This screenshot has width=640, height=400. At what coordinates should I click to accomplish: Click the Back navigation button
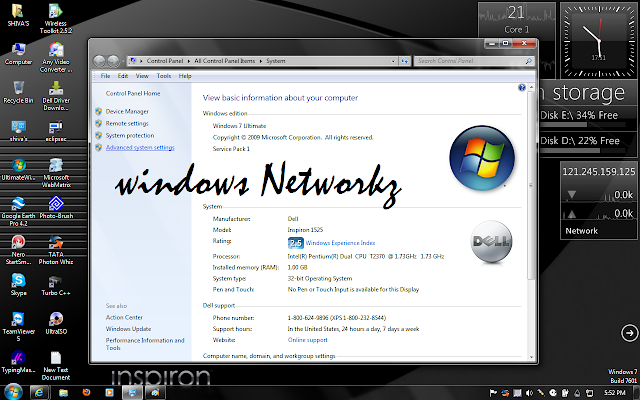tap(99, 61)
